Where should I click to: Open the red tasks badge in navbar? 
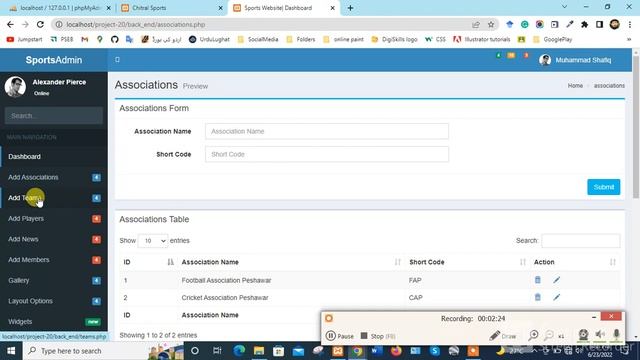pos(527,55)
